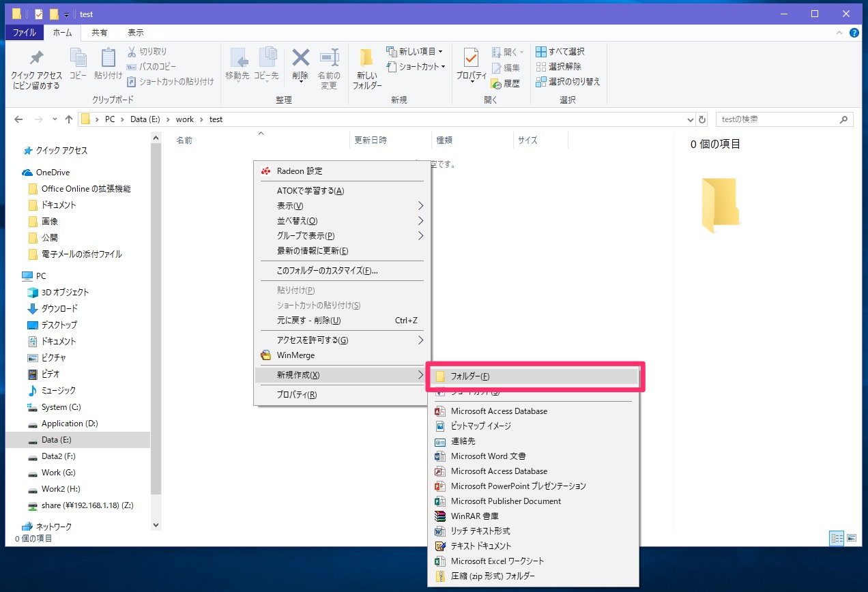
Task: Switch to the Share (共有) tab
Action: coord(100,32)
